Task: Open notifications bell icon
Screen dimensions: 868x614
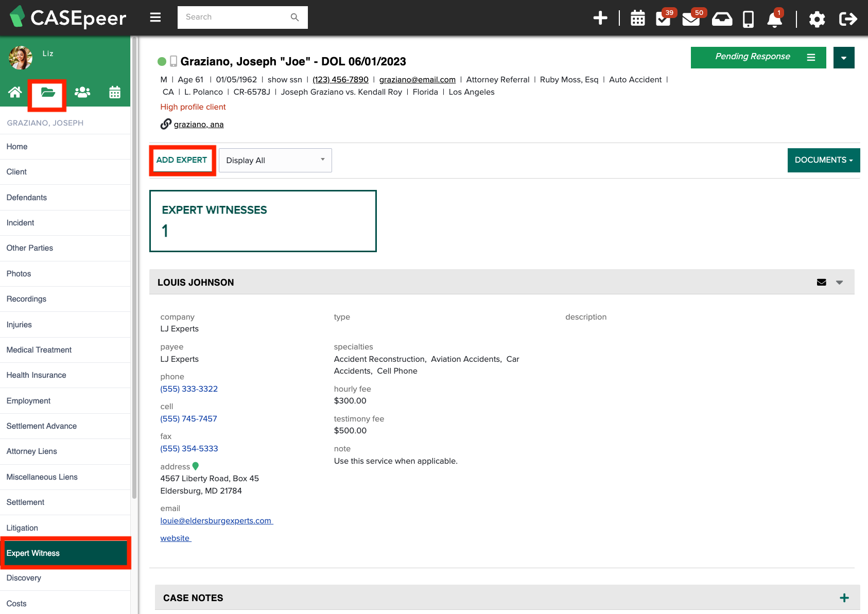Action: point(775,19)
